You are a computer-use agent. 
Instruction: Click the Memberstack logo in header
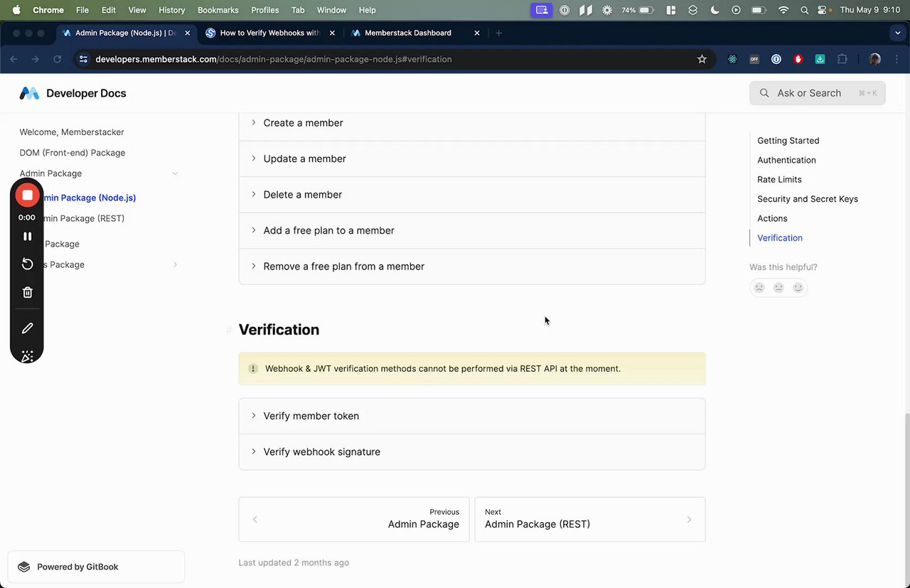29,93
